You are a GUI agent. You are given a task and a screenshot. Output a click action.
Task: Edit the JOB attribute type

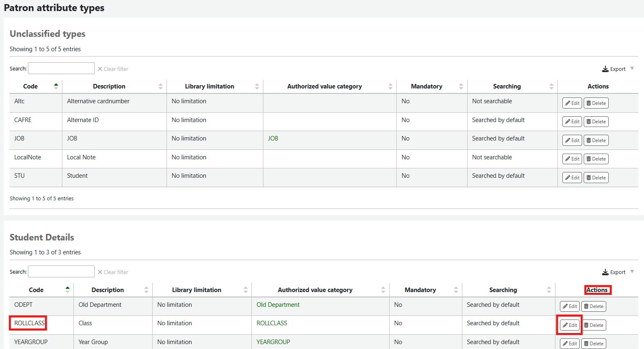572,141
